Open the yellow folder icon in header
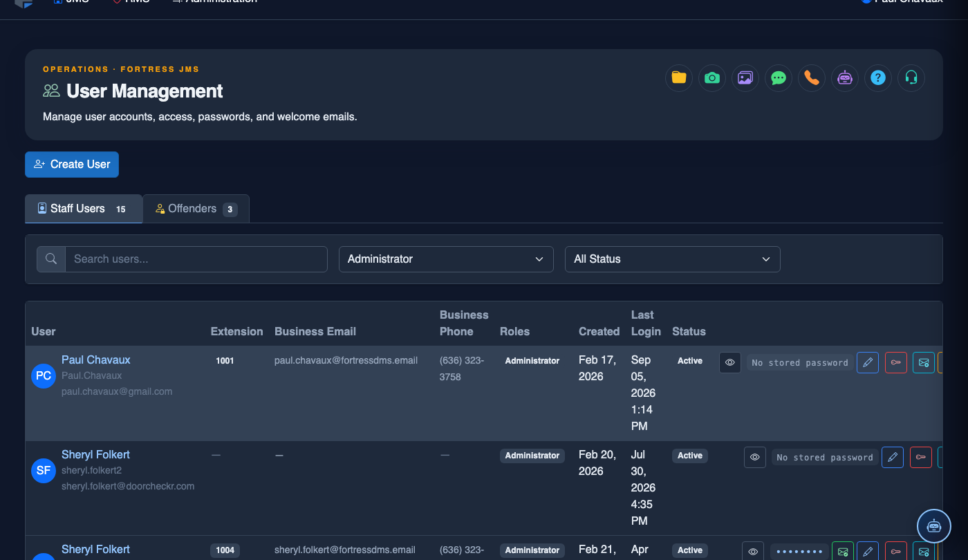 tap(679, 78)
